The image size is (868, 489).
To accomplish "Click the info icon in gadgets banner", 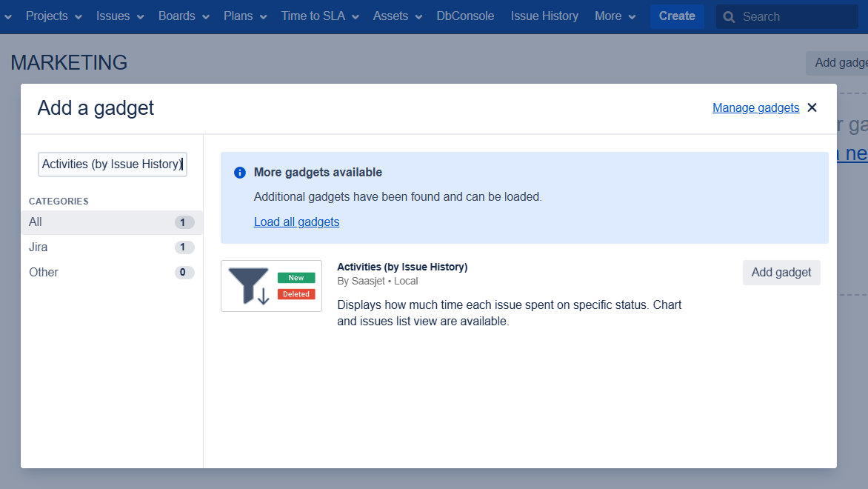I will pos(239,173).
